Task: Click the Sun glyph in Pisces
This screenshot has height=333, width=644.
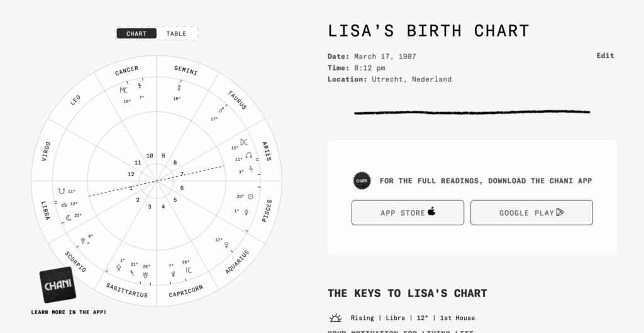Action: [251, 196]
